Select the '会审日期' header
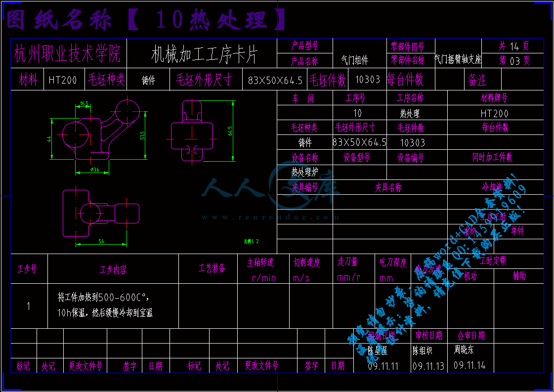The width and height of the screenshot is (554, 392). tap(471, 335)
